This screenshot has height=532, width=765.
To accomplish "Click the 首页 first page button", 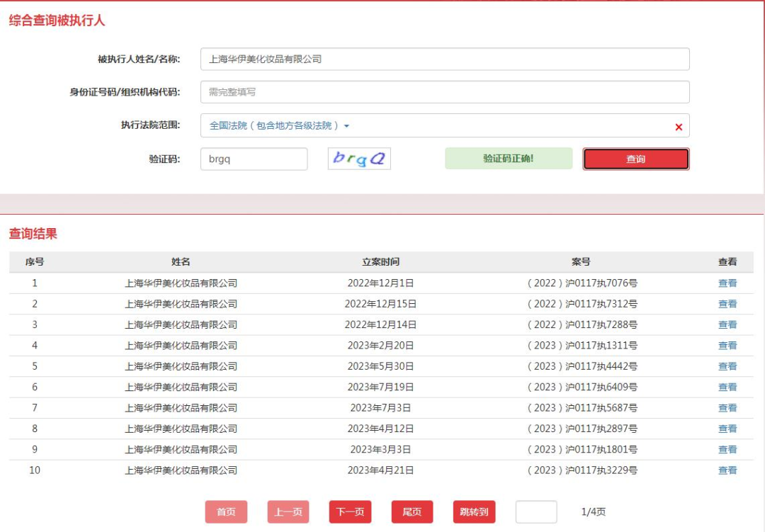I will 226,512.
